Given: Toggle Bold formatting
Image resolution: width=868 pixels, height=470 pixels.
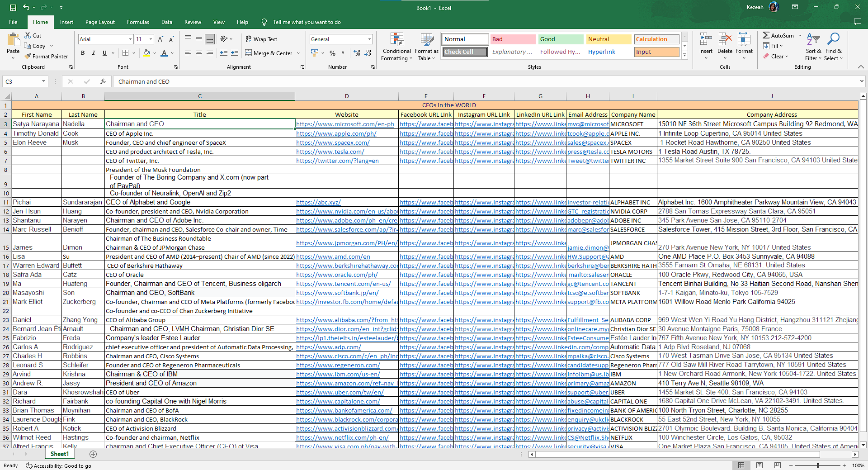Looking at the screenshot, I should click(83, 53).
